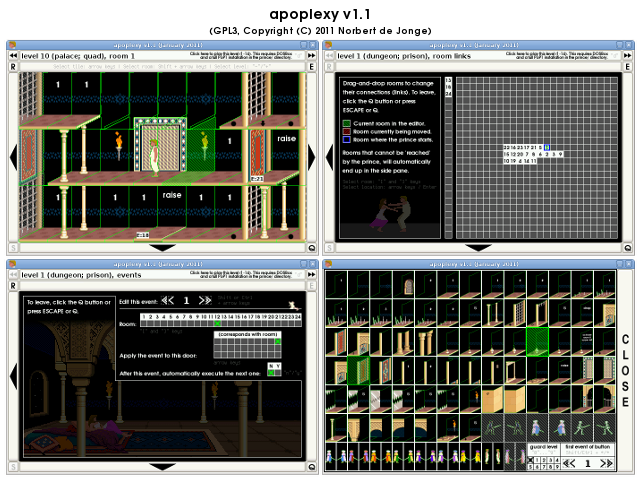The height and width of the screenshot is (480, 640).
Task: Click down arrow in room links window
Action: pos(478,248)
